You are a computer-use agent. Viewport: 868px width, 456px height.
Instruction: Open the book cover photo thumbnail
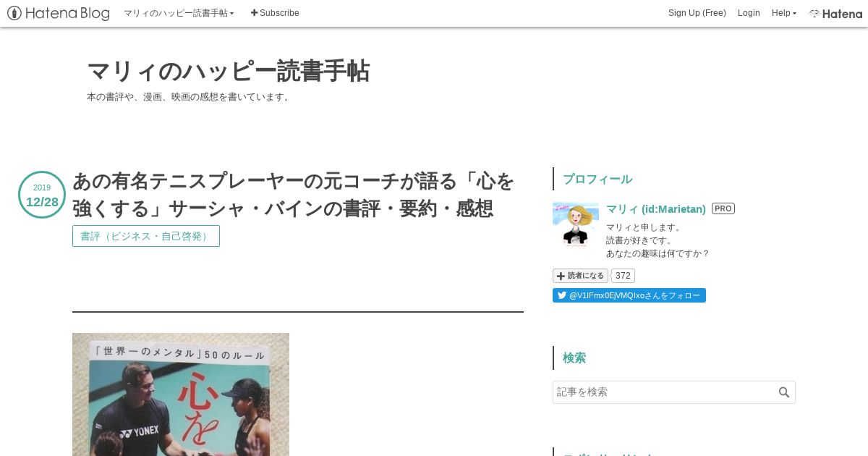coord(181,394)
